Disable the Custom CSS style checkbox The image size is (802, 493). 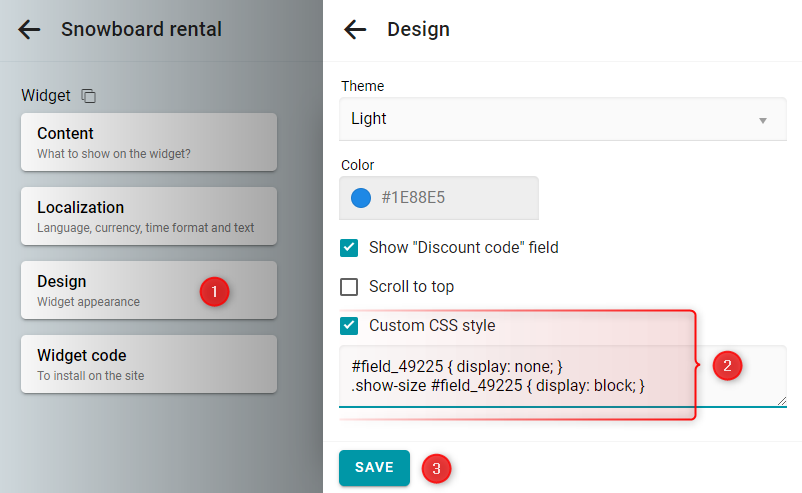pos(349,326)
